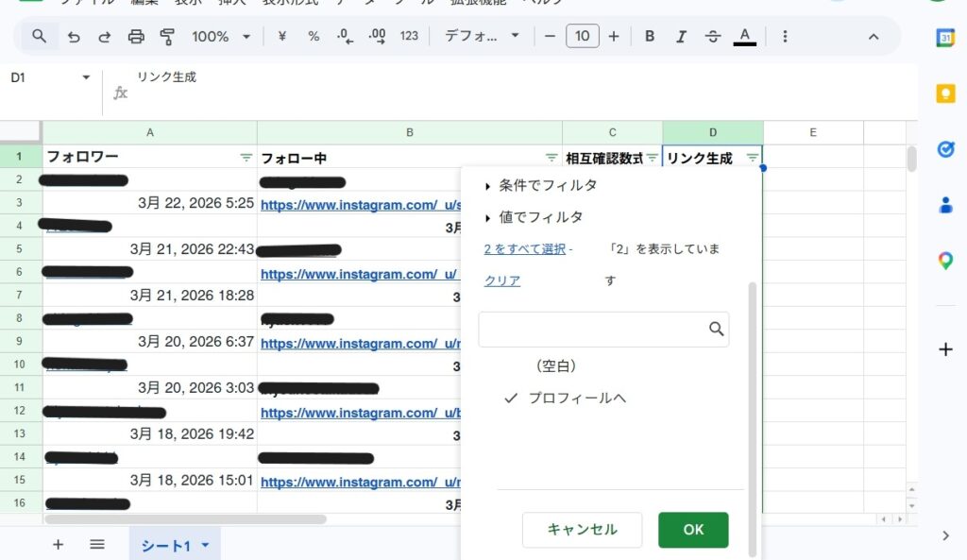Click the filter value search field

pos(593,330)
